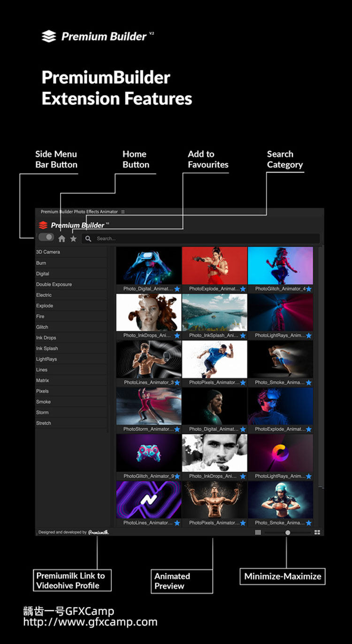The width and height of the screenshot is (352, 644).
Task: Go to the Home button icon
Action: click(61, 239)
